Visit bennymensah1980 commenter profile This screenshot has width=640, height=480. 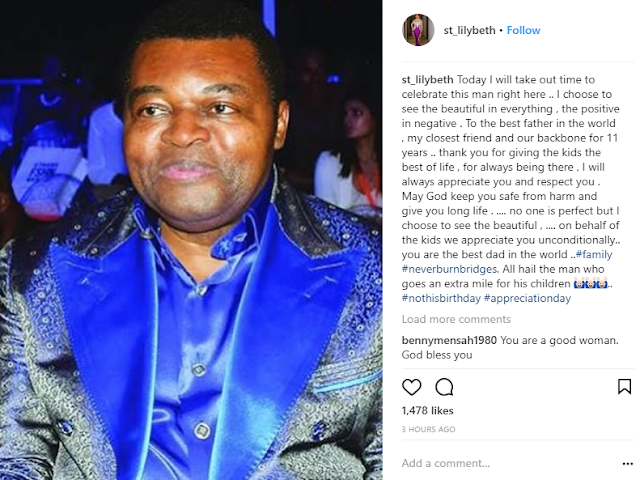tap(449, 340)
